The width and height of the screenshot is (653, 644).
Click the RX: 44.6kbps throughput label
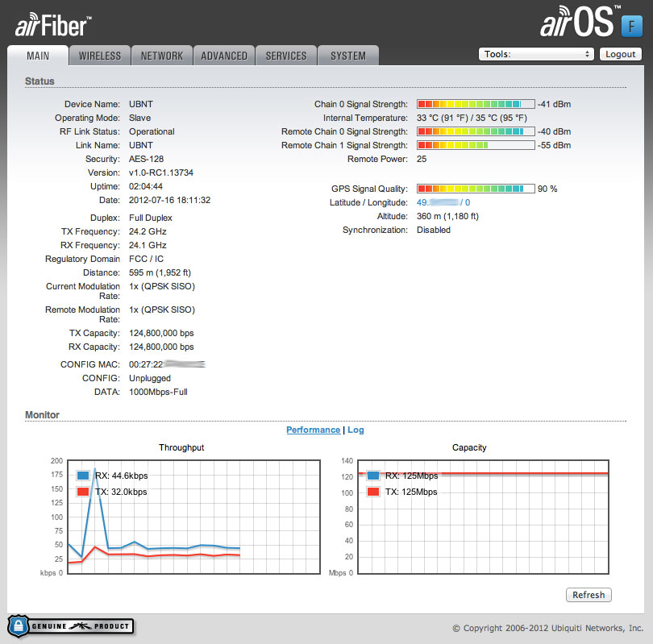point(121,476)
